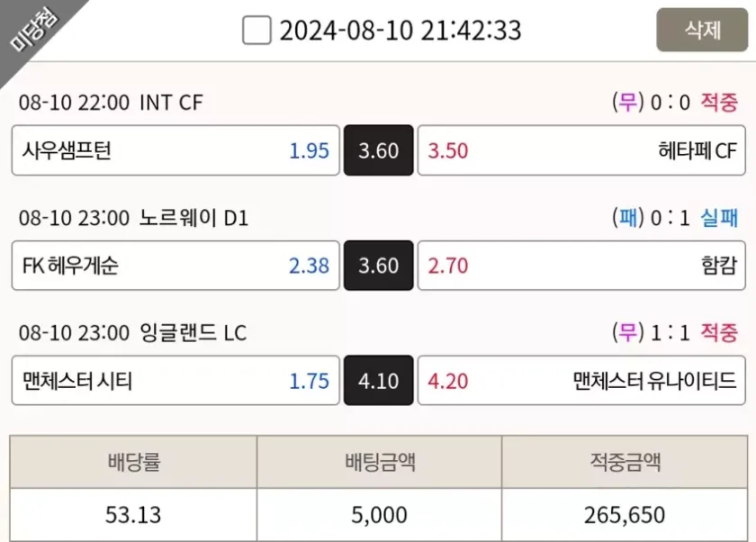Pick 함캄 away win at 2.70
756x542 pixels.
581,266
